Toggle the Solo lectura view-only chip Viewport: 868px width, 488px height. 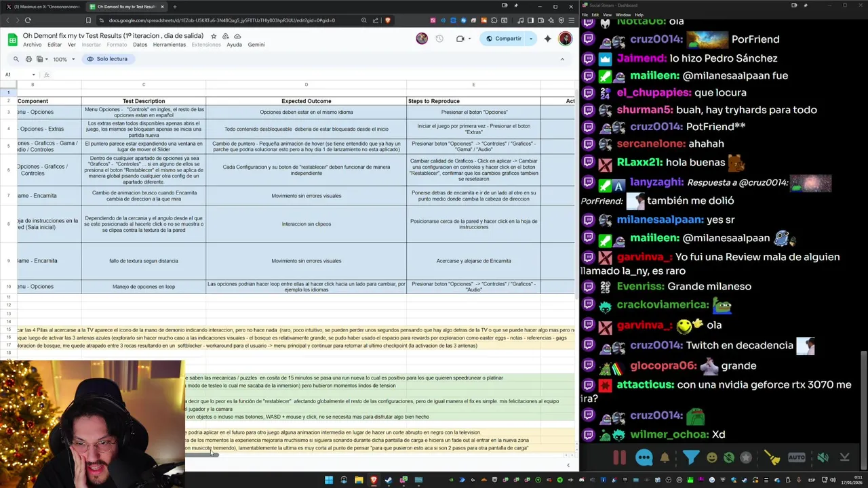107,59
